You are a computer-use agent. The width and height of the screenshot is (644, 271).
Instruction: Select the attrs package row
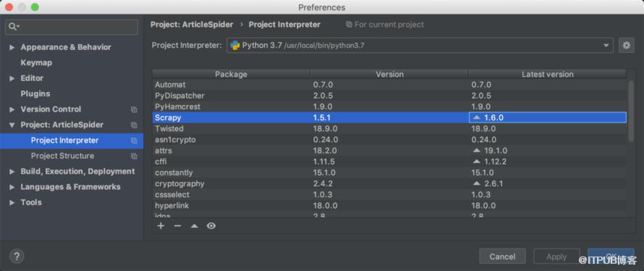(x=389, y=151)
